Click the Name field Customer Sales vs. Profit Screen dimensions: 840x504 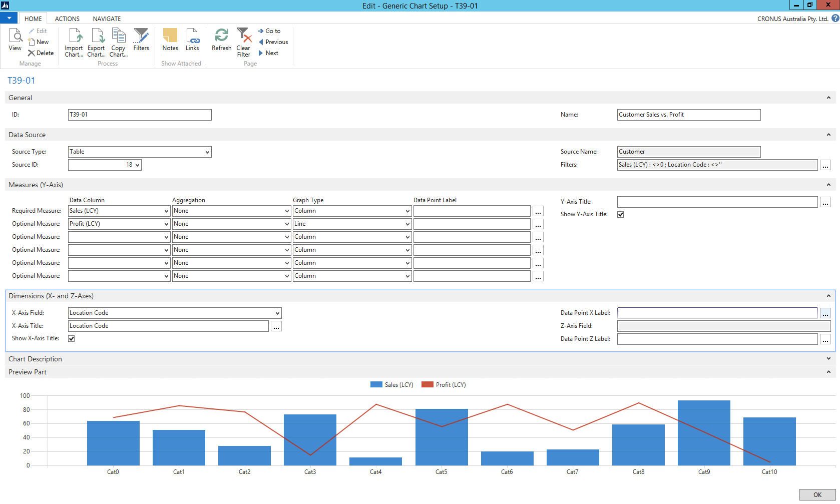click(689, 115)
